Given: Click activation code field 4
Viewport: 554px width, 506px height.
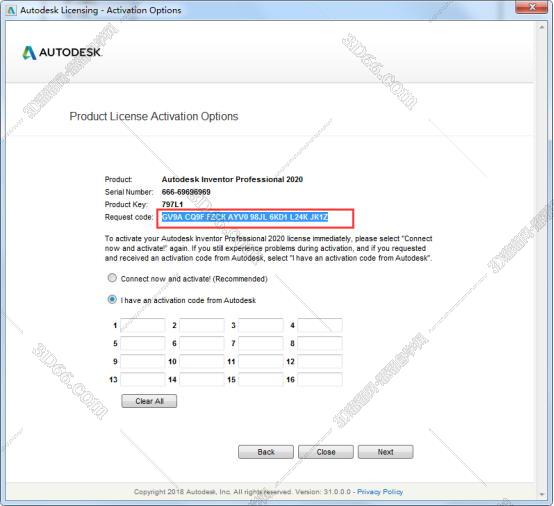Looking at the screenshot, I should click(320, 325).
